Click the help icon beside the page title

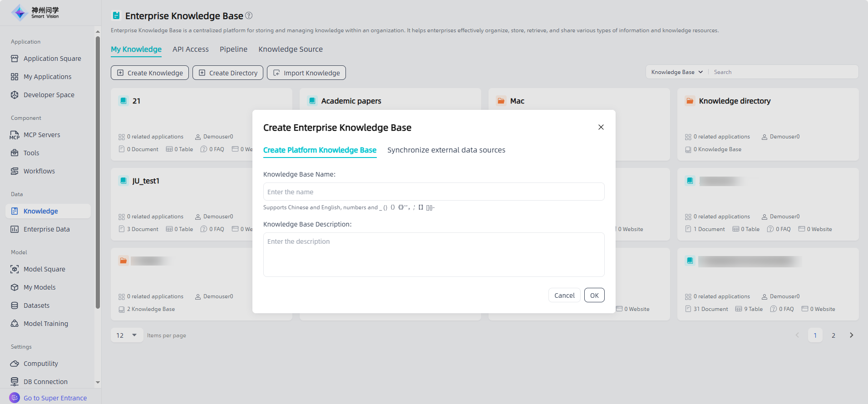[249, 15]
